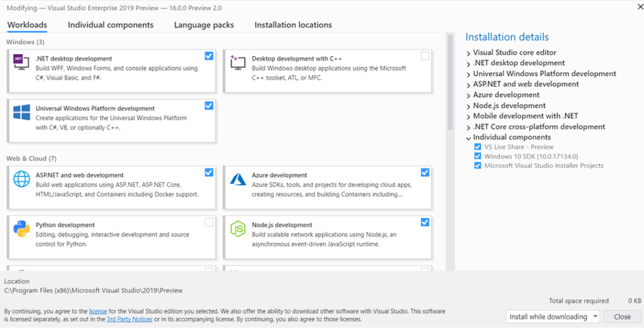644x328 pixels.
Task: Expand Azure development details
Action: pos(468,96)
